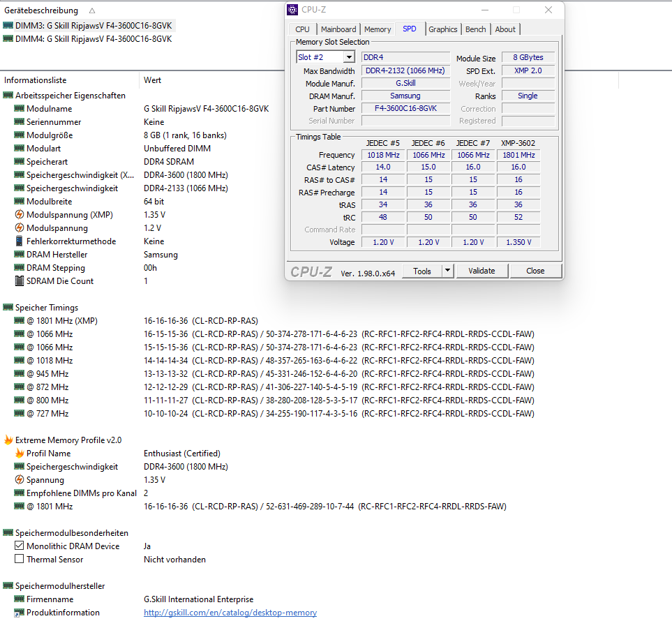Click the Arbeitsspeicher Eigenschaften section icon
The image size is (672, 621).
8,95
